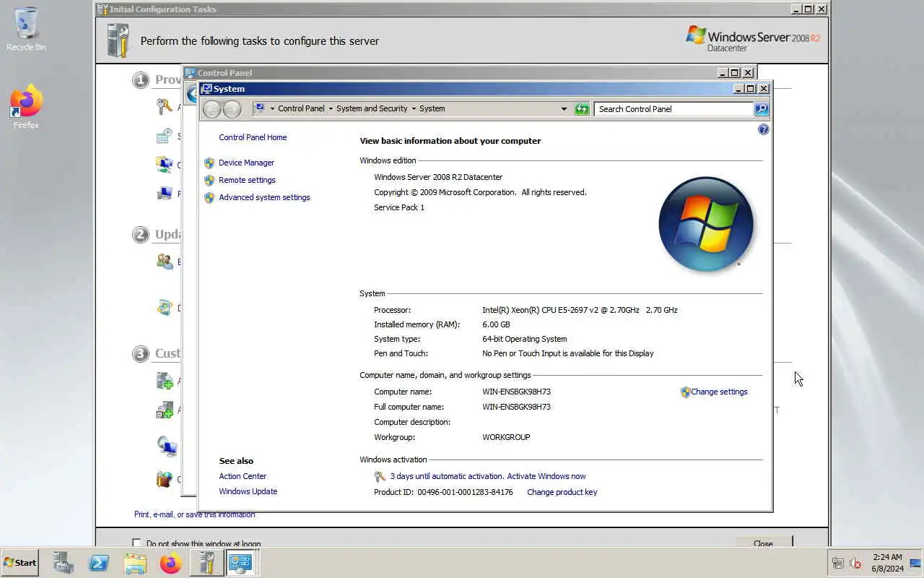Click the Intel Xeon processor text

point(580,311)
